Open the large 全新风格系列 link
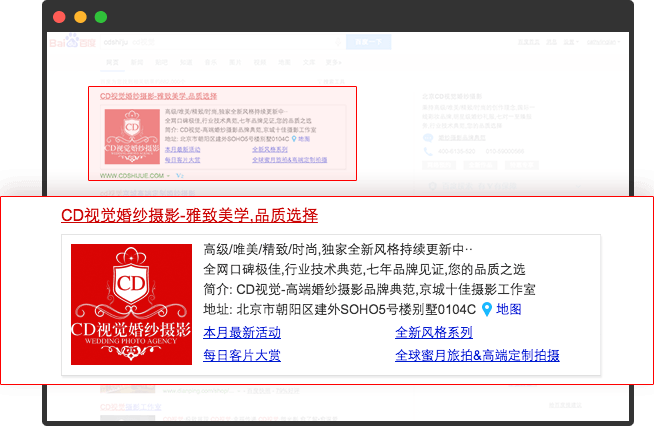654x426 pixels. coord(433,332)
